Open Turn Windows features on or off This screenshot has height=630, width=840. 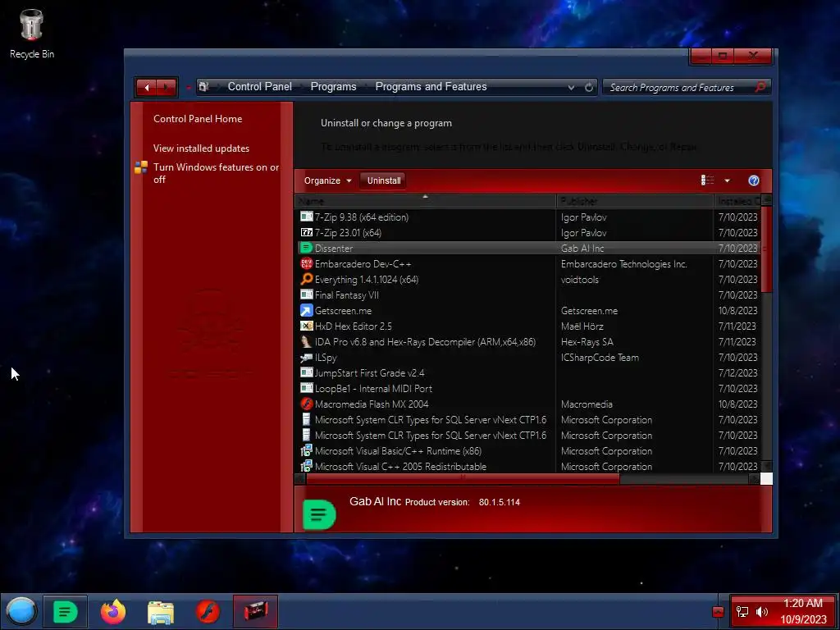coord(216,173)
